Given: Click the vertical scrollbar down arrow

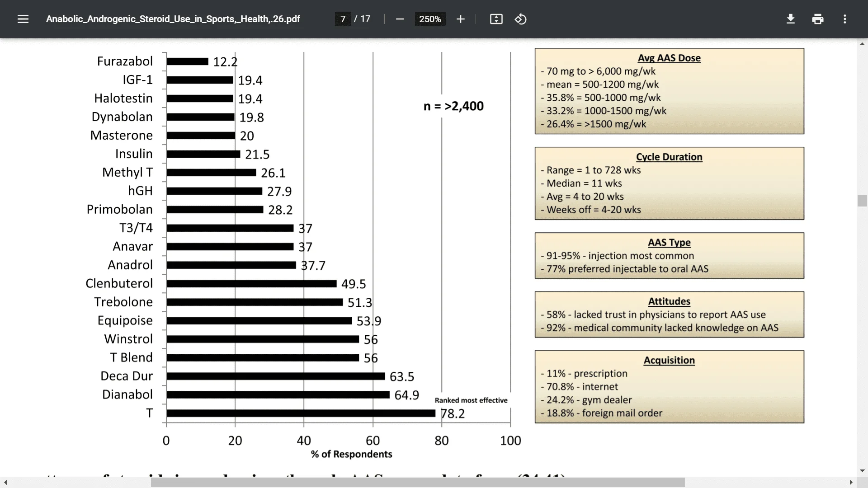Looking at the screenshot, I should pos(862,471).
